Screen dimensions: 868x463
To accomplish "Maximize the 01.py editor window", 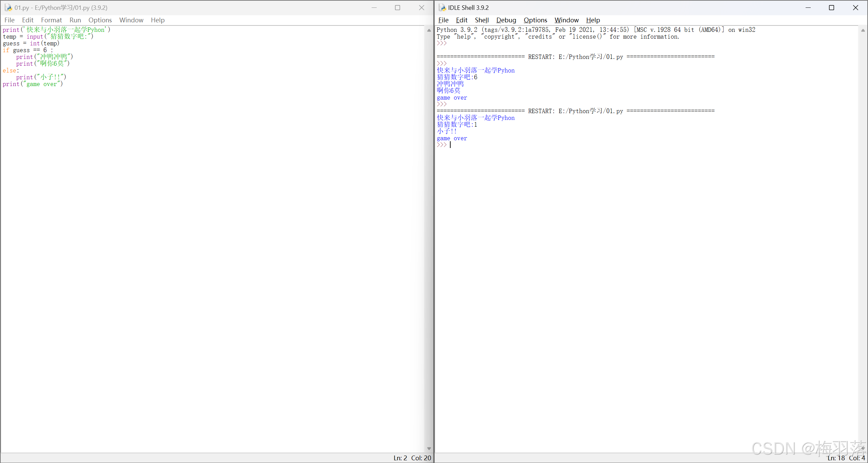I will click(397, 7).
